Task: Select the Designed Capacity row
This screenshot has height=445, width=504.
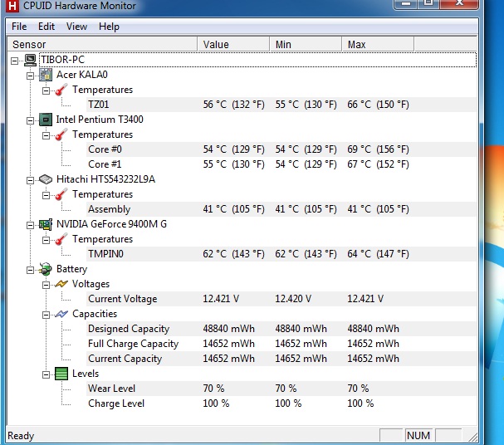Action: pyautogui.click(x=281, y=329)
